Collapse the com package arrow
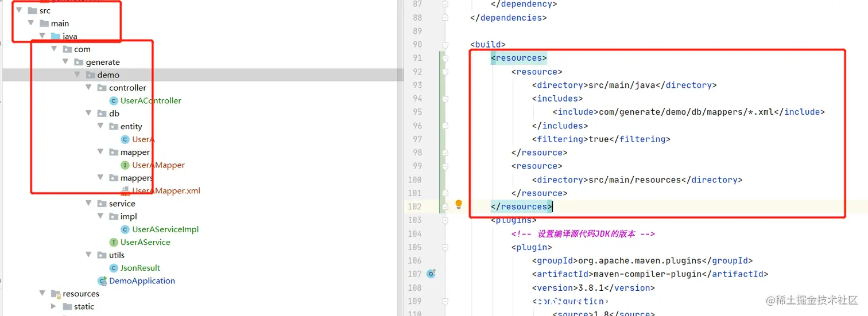 pyautogui.click(x=54, y=49)
